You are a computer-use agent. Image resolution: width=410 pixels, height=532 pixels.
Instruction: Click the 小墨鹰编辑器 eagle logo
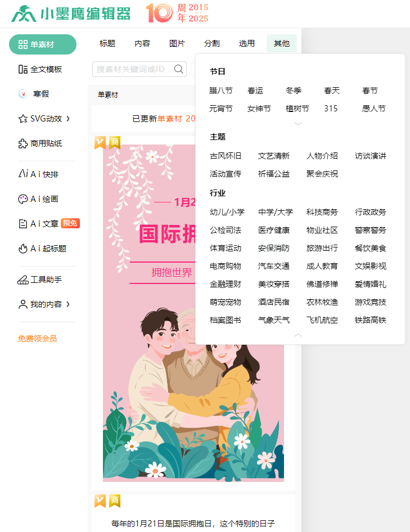pos(24,13)
